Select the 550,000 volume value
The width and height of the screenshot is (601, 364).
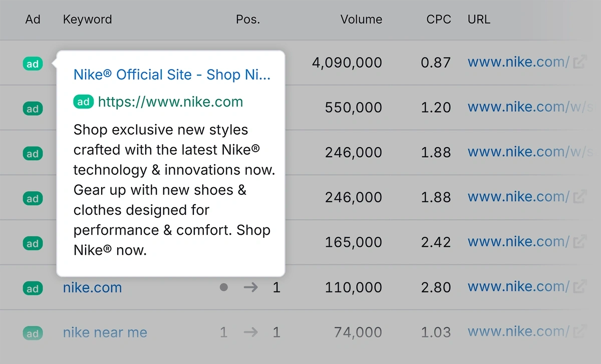coord(354,108)
